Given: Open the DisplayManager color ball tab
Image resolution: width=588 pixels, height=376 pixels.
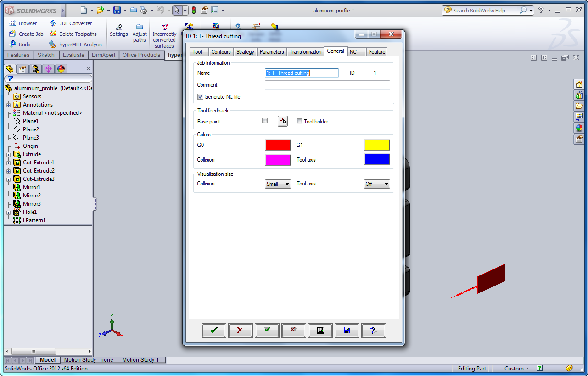Looking at the screenshot, I should (x=61, y=69).
